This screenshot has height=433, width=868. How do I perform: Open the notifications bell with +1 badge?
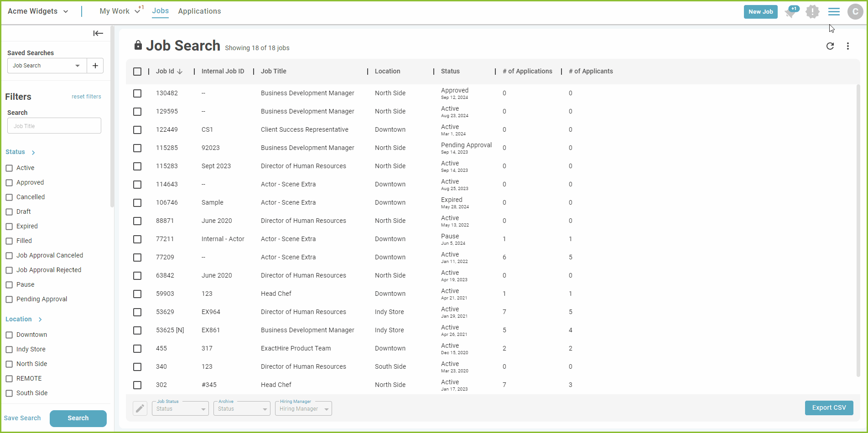[790, 12]
